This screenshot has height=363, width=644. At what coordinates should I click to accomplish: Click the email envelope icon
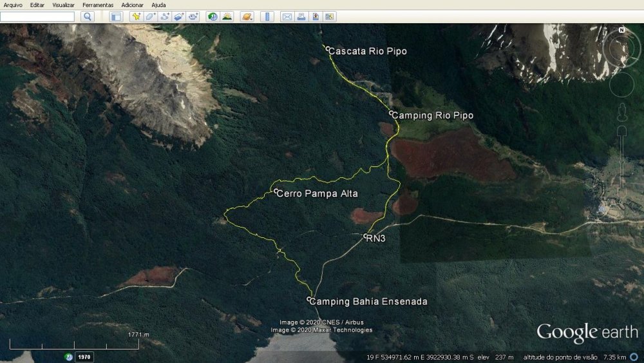(x=287, y=17)
